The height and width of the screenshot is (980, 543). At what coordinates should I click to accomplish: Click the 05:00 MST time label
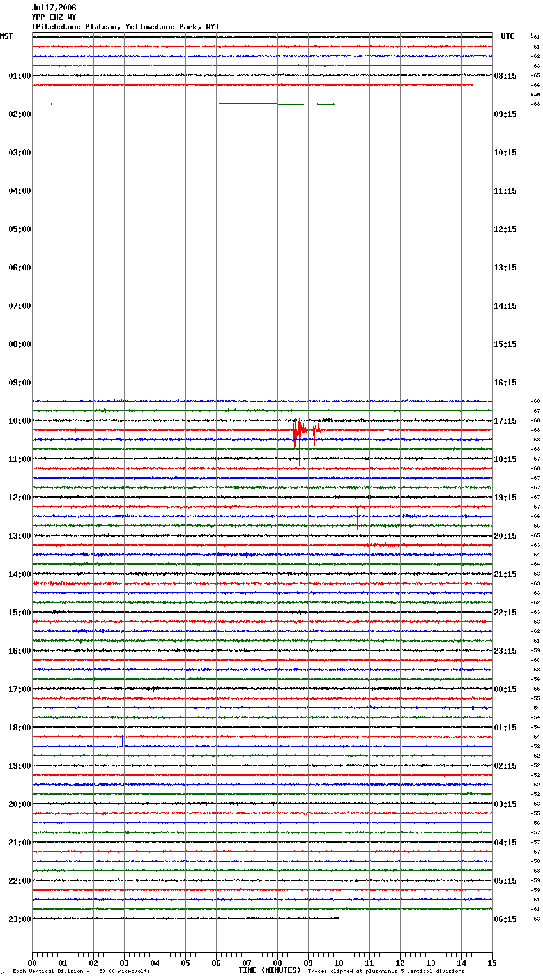point(20,229)
